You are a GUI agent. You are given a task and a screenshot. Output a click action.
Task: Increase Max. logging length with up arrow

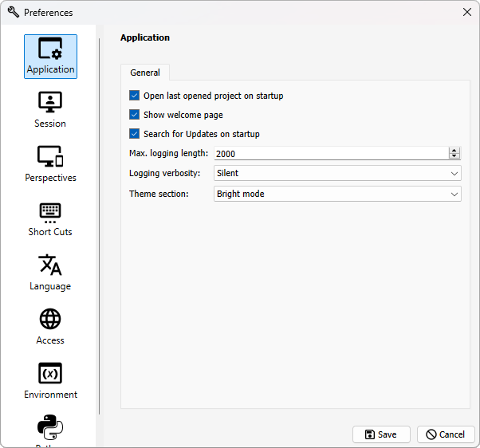point(454,150)
